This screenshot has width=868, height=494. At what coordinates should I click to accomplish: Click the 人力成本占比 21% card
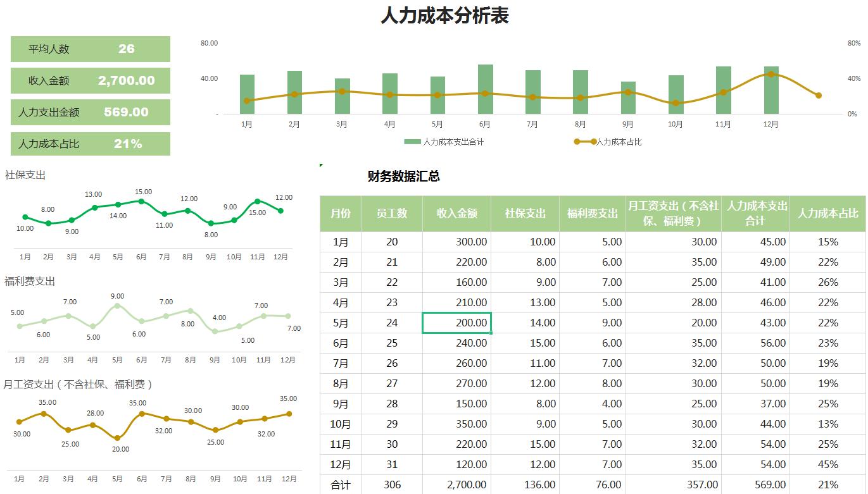[x=89, y=144]
